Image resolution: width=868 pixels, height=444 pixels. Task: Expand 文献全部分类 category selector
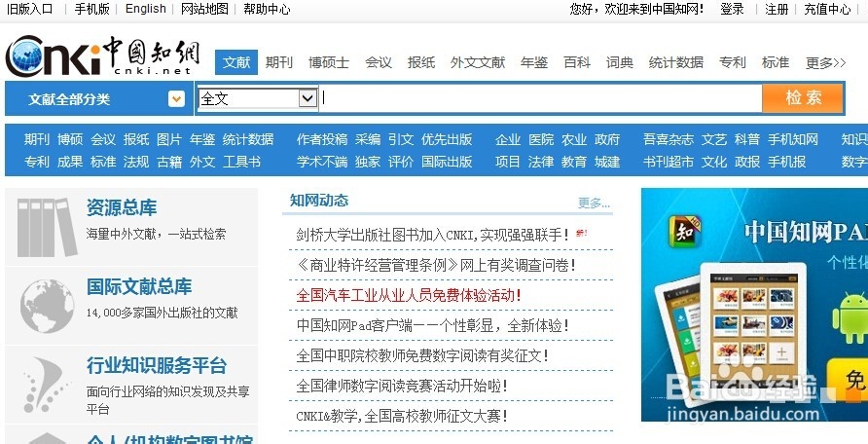coord(99,99)
